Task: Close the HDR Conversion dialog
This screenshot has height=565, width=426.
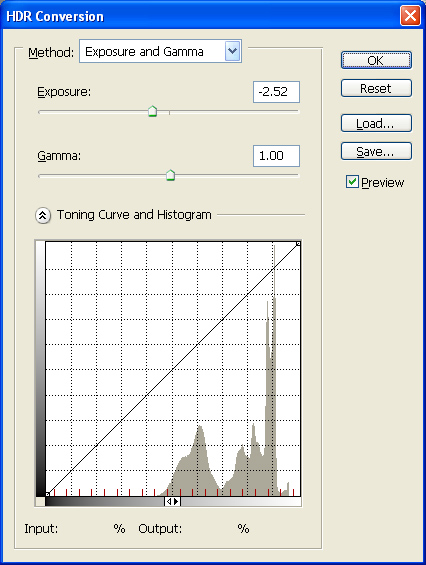Action: (410, 16)
